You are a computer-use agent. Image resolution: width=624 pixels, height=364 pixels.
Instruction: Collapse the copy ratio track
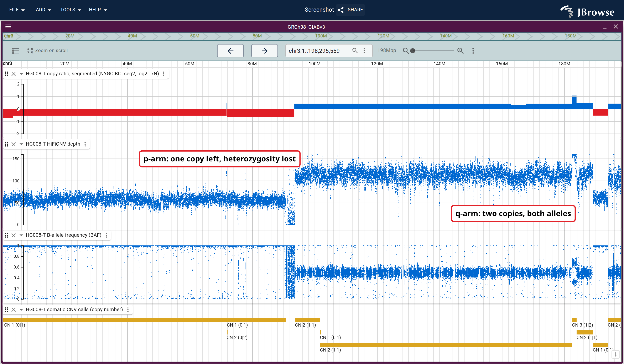point(21,74)
